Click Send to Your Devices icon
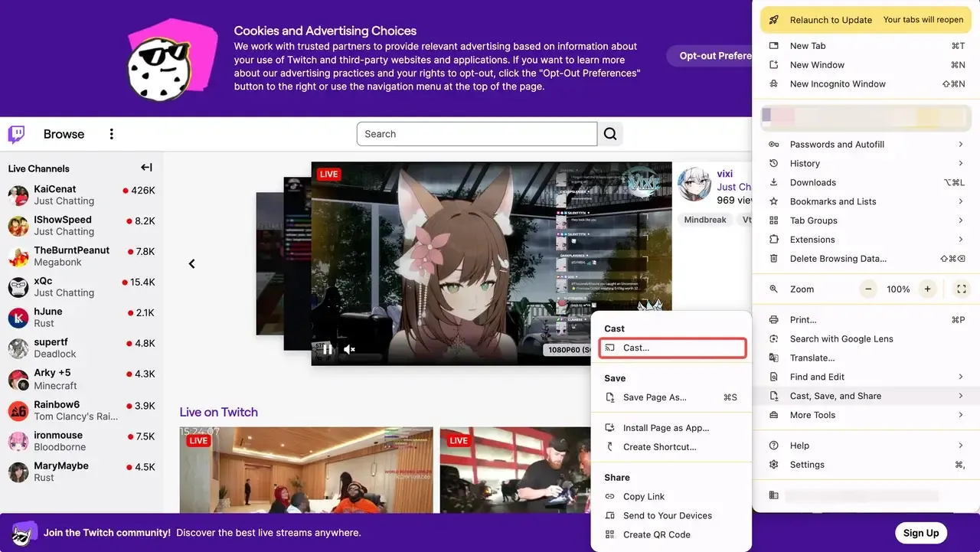 [x=610, y=516]
